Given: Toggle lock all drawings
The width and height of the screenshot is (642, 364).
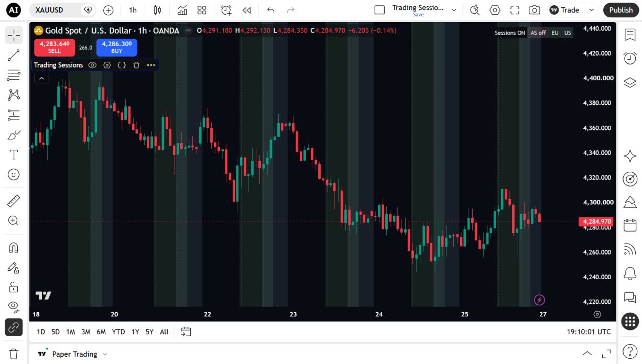Looking at the screenshot, I should click(x=14, y=287).
